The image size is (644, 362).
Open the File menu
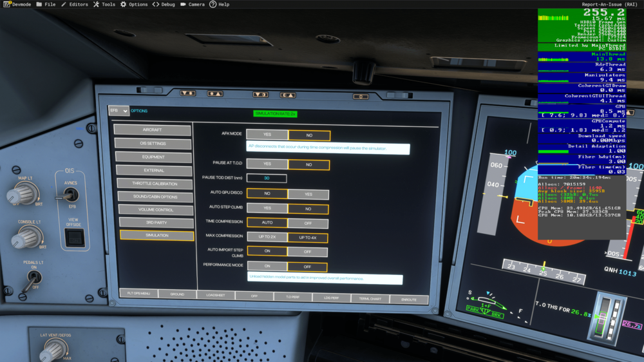(x=46, y=5)
